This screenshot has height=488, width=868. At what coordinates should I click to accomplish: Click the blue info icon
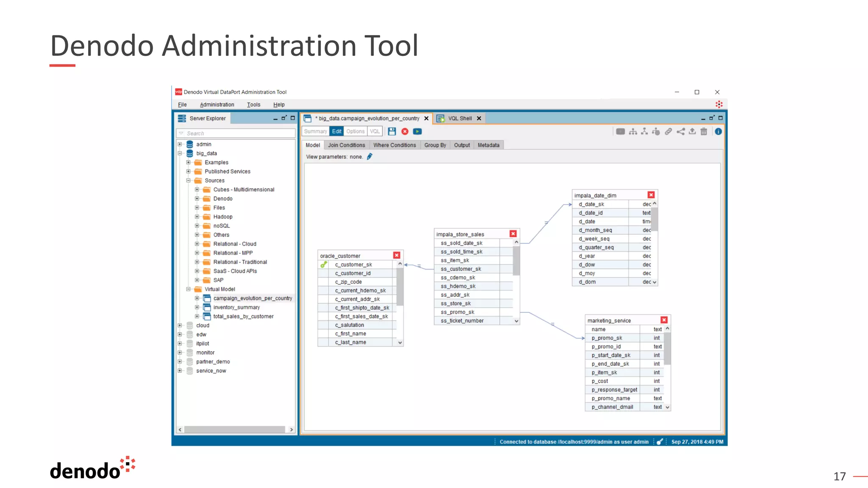pyautogui.click(x=718, y=131)
